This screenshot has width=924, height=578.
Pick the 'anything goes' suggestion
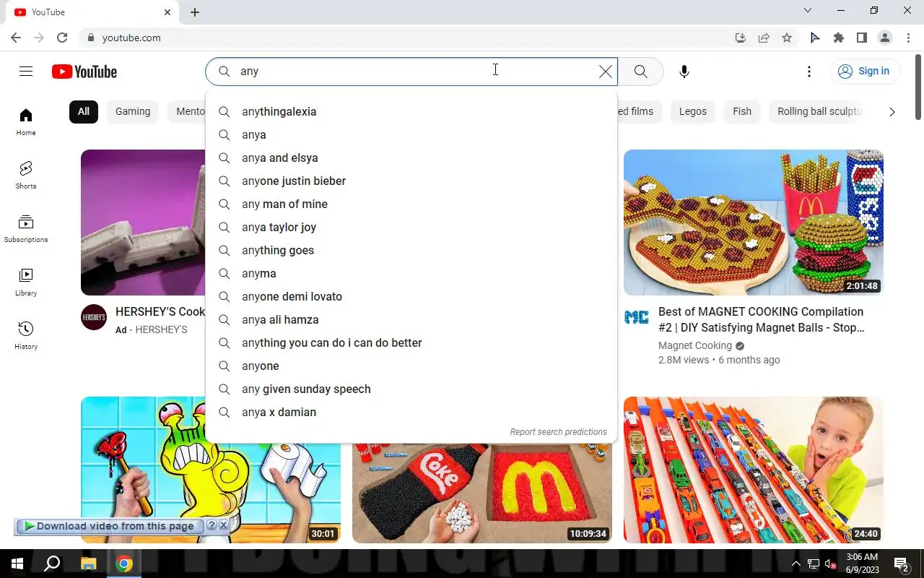(x=411, y=250)
